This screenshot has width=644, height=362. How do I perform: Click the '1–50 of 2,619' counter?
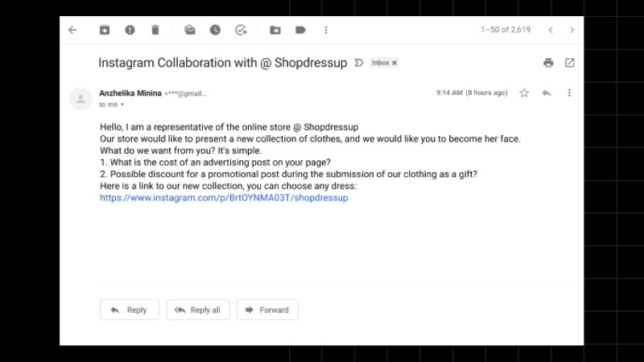point(506,30)
